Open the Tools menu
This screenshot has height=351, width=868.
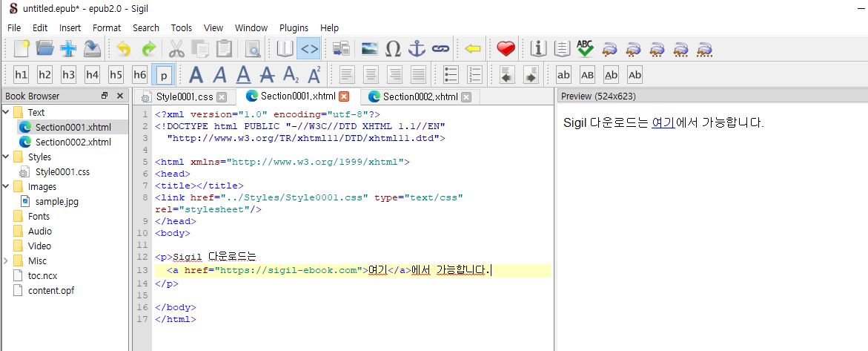click(182, 27)
